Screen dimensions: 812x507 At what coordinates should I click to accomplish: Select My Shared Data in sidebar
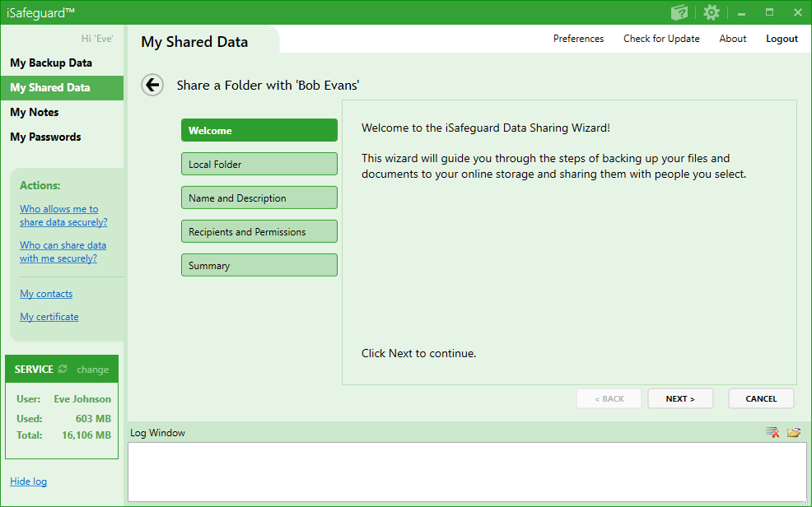click(x=62, y=88)
